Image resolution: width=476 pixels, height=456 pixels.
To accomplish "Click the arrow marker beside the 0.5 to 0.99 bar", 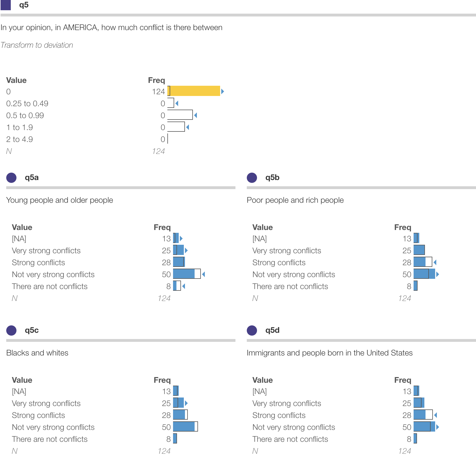I will pos(195,115).
